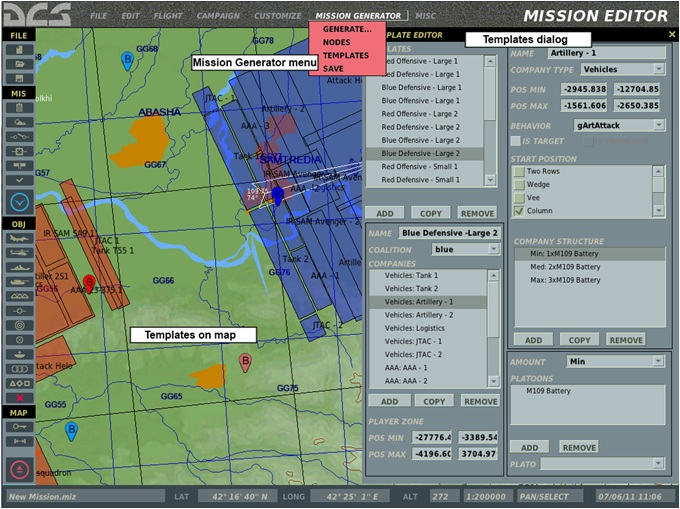
Task: Open the Coalition blue dropdown
Action: click(492, 249)
